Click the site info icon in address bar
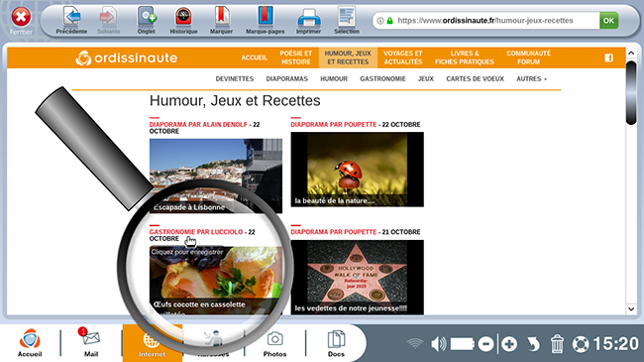The image size is (644, 362). pos(380,21)
